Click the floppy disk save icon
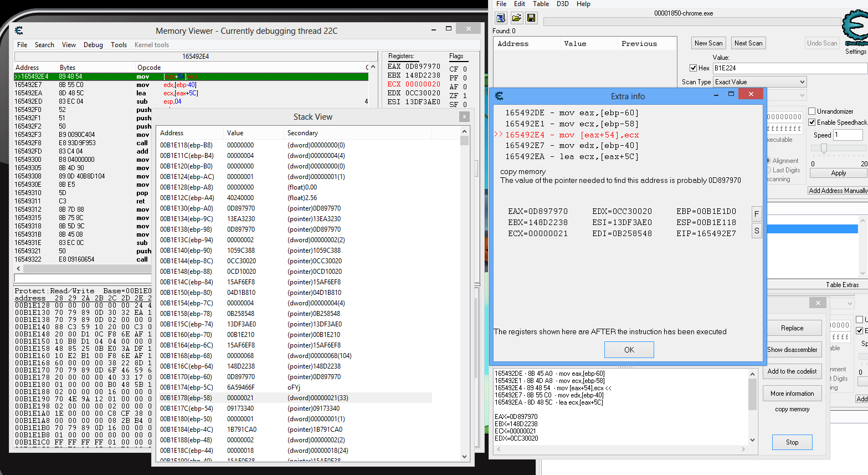The image size is (868, 475). click(x=531, y=18)
